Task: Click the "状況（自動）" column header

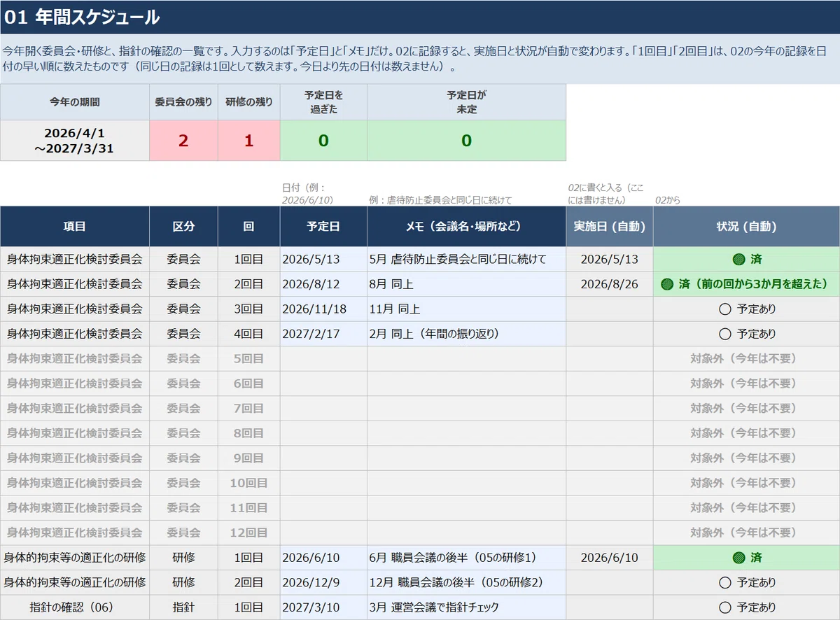Action: click(746, 227)
